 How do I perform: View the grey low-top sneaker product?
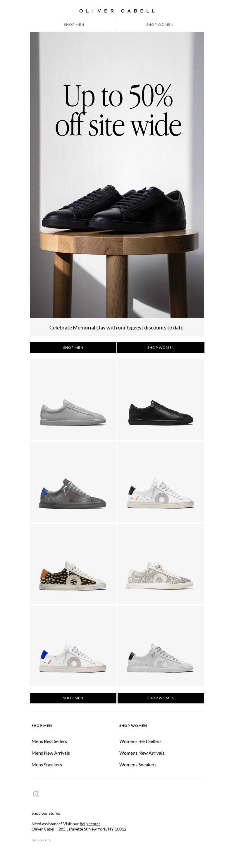73,400
